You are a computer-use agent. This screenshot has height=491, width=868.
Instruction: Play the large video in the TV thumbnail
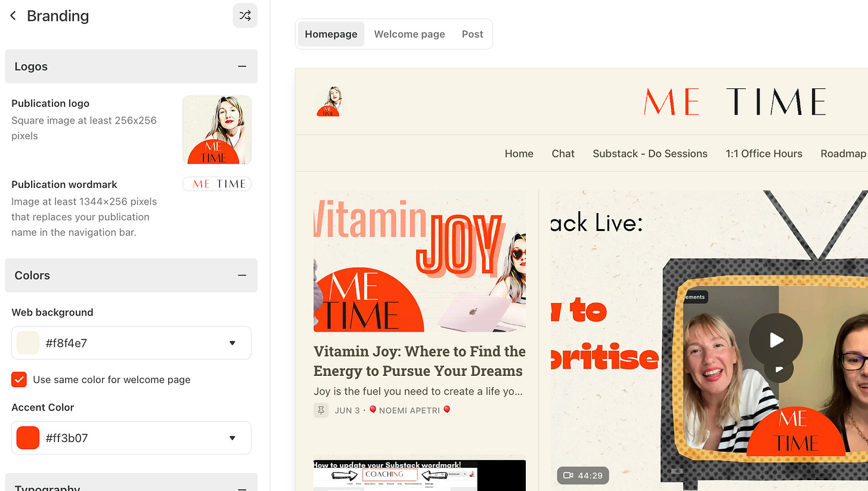(776, 339)
